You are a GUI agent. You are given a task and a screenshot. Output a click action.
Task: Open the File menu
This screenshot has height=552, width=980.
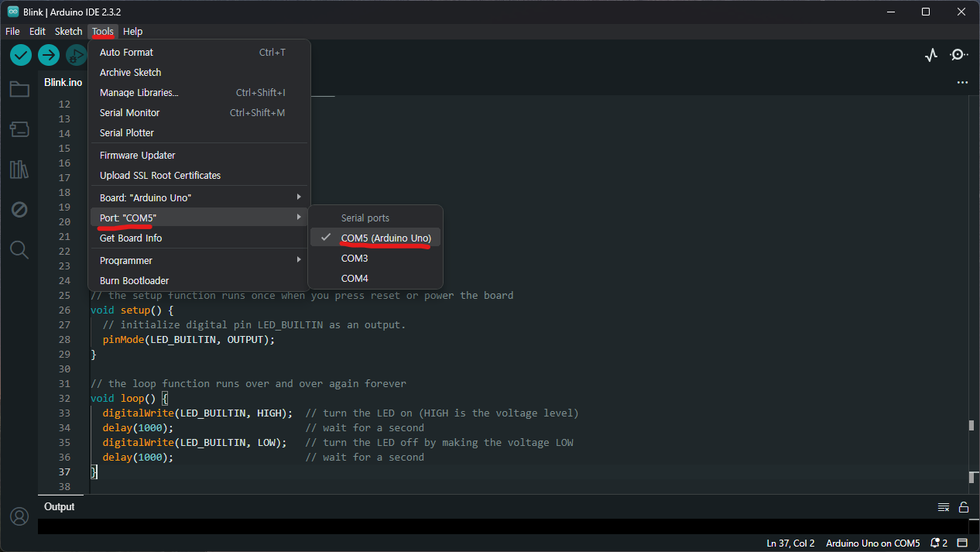click(12, 32)
